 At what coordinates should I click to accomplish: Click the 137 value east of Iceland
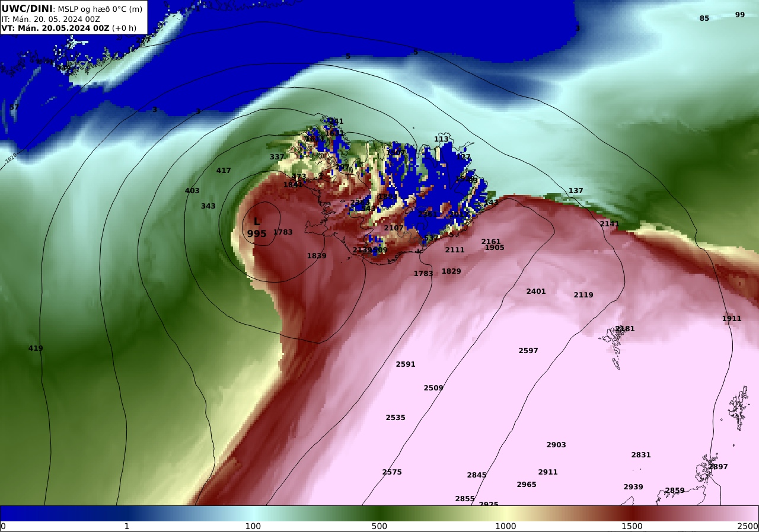tap(576, 191)
